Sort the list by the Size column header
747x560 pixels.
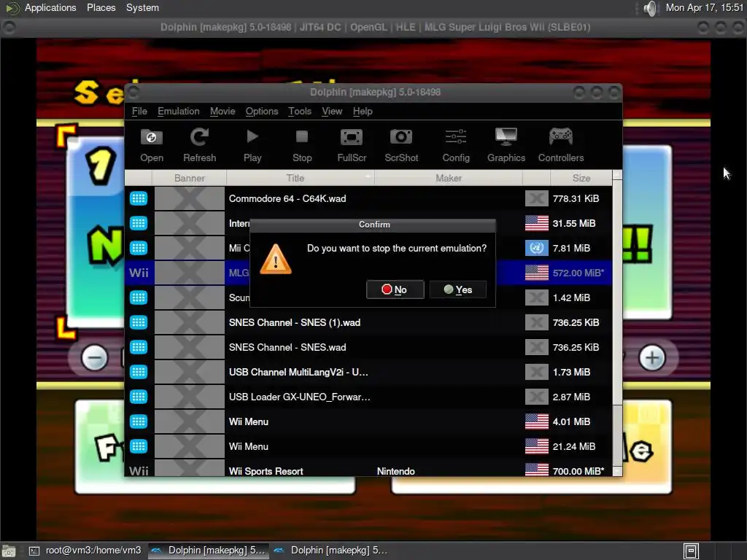click(581, 178)
